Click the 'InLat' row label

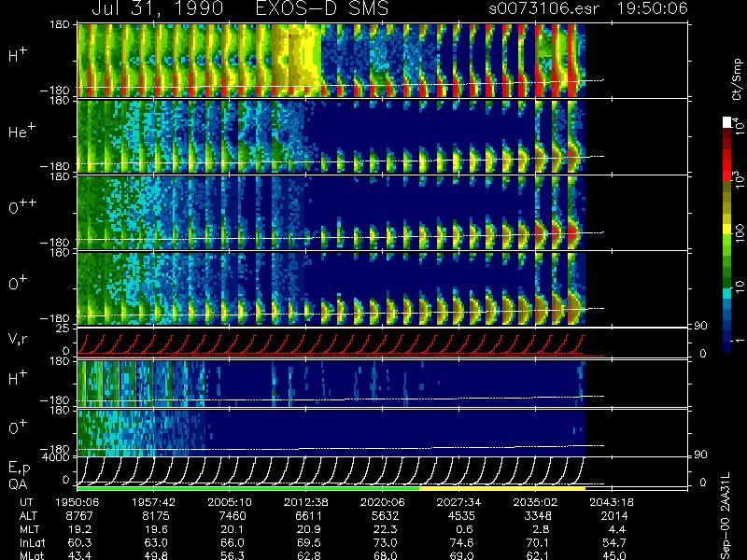click(32, 542)
